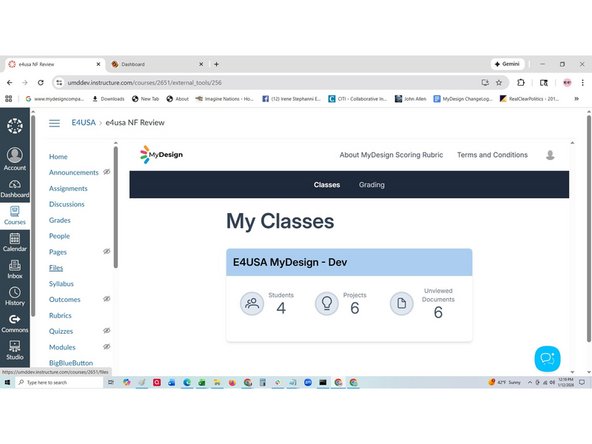Toggle visibility icon next to Quizzes
This screenshot has width=592, height=444.
click(x=107, y=331)
